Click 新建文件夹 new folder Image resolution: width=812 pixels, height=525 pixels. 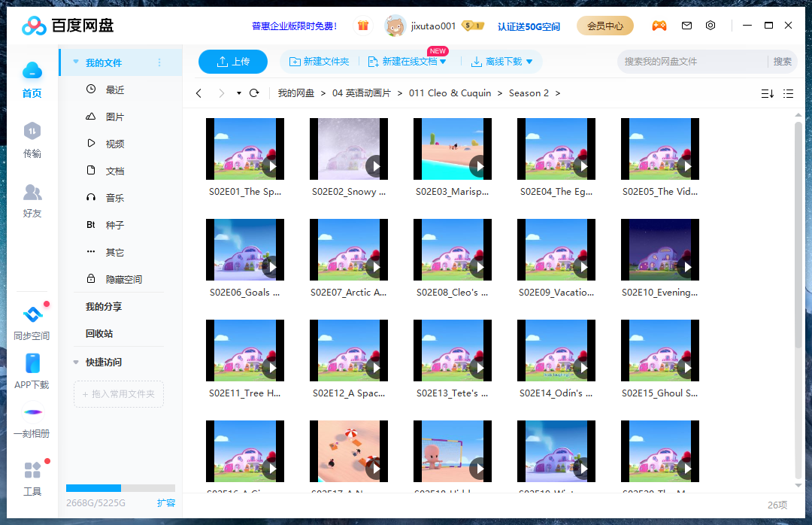319,62
